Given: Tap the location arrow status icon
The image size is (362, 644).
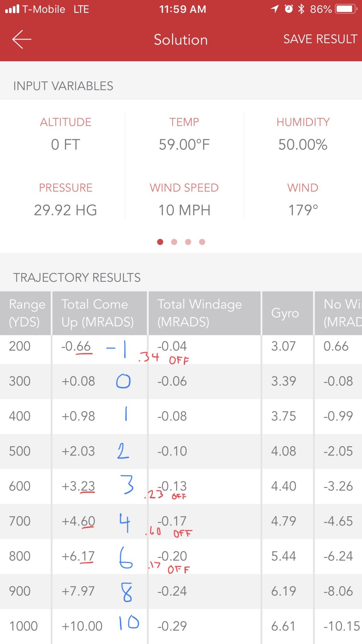Looking at the screenshot, I should pyautogui.click(x=275, y=9).
